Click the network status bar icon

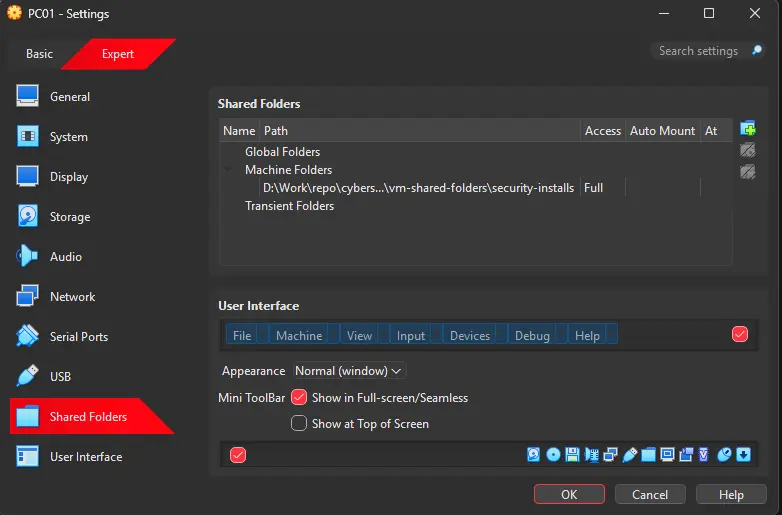[610, 455]
